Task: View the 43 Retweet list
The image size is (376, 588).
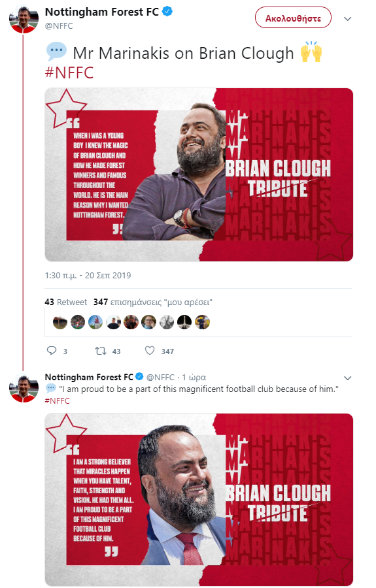Action: click(65, 302)
